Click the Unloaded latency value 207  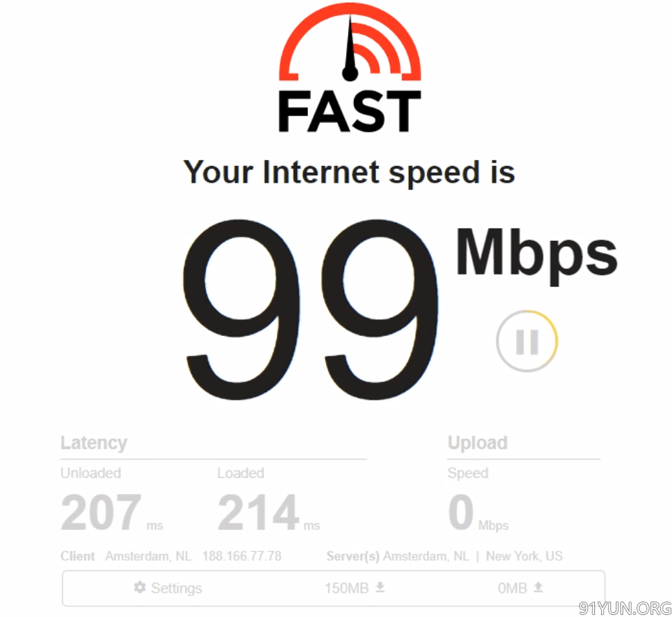[x=101, y=512]
